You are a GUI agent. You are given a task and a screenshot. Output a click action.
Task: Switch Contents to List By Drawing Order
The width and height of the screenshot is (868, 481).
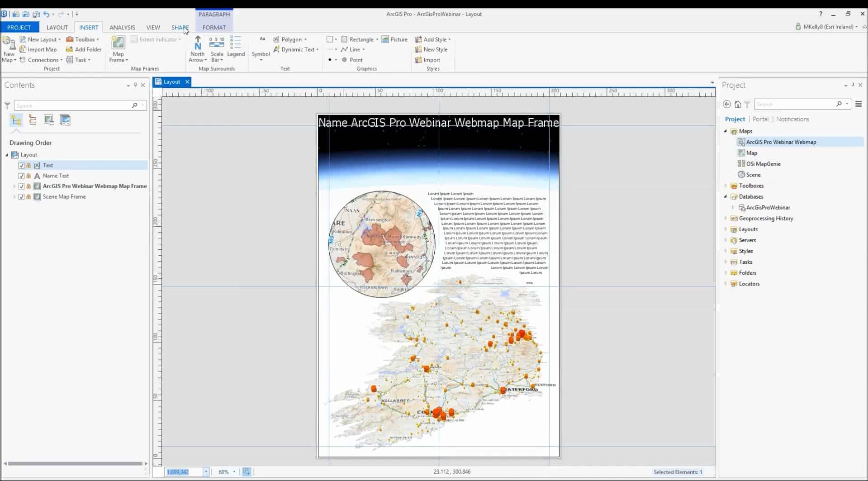[16, 120]
